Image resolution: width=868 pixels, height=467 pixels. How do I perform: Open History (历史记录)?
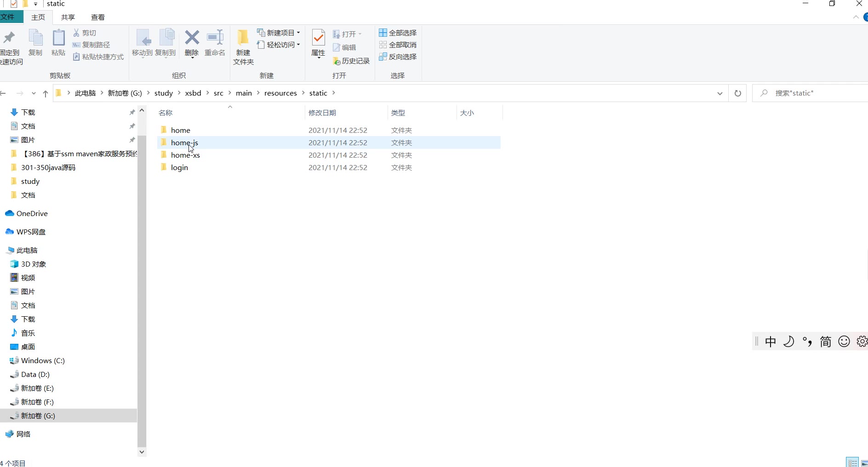tap(352, 61)
